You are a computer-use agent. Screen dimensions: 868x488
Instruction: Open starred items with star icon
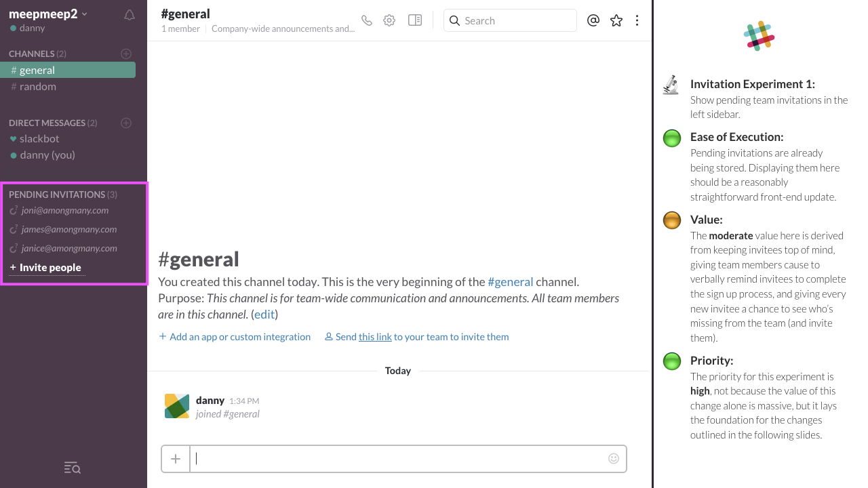pos(616,20)
